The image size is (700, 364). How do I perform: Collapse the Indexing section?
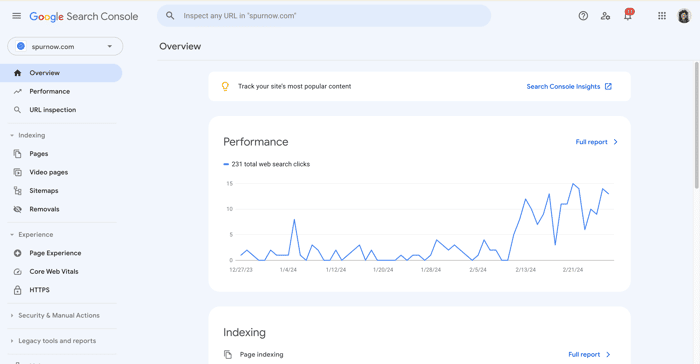(x=28, y=135)
